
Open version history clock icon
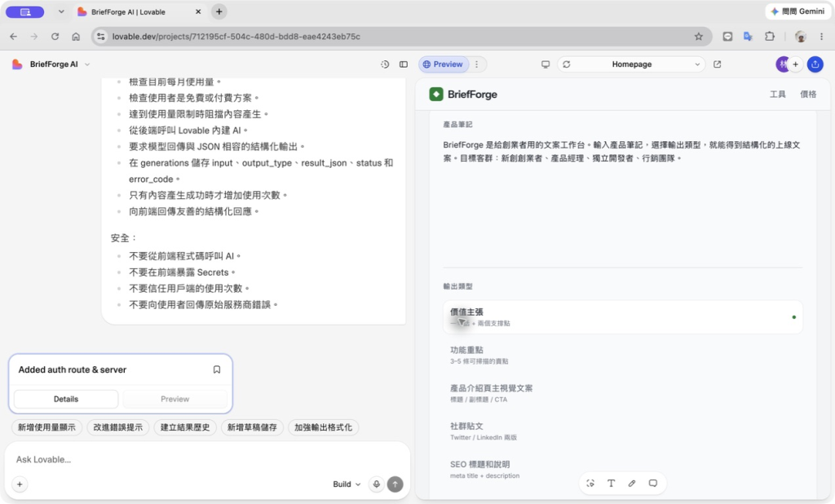pos(385,64)
